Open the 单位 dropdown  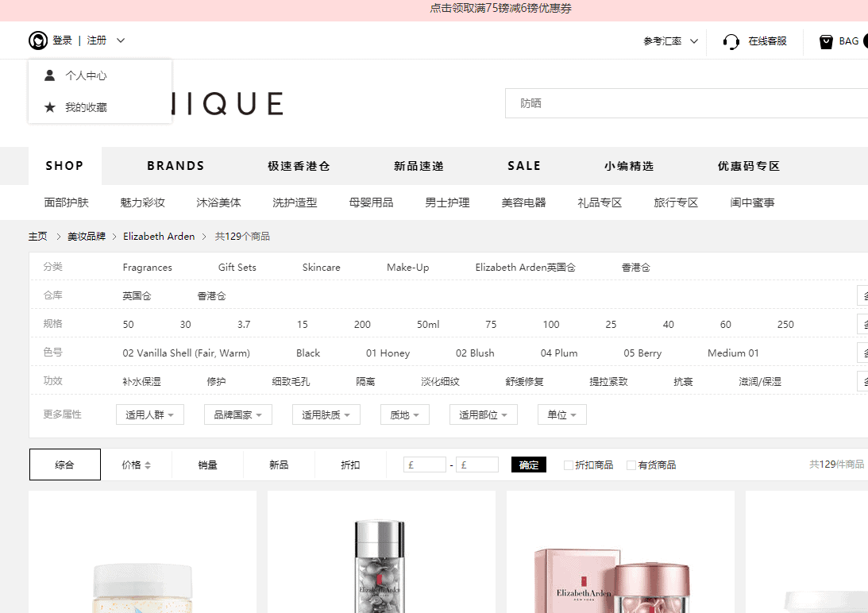point(562,414)
